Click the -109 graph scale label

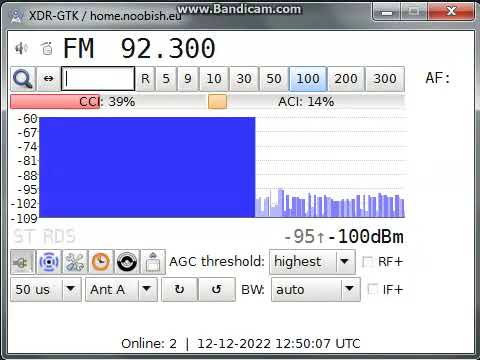(24, 219)
